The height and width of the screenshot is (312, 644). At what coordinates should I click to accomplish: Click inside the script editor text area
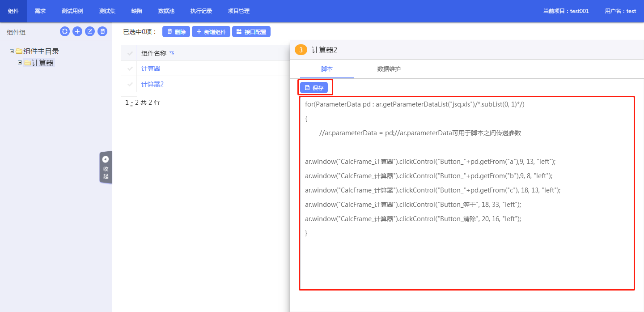tap(466, 260)
